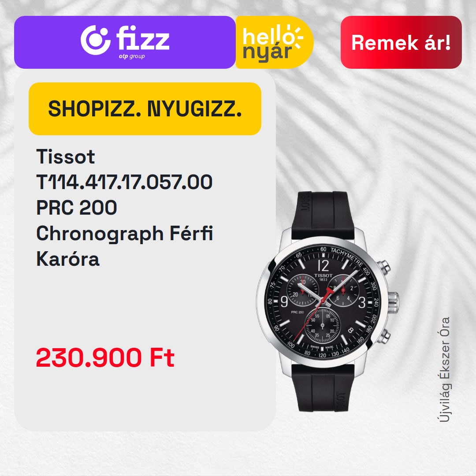Click the upper chronograph pusher button

coord(384,267)
